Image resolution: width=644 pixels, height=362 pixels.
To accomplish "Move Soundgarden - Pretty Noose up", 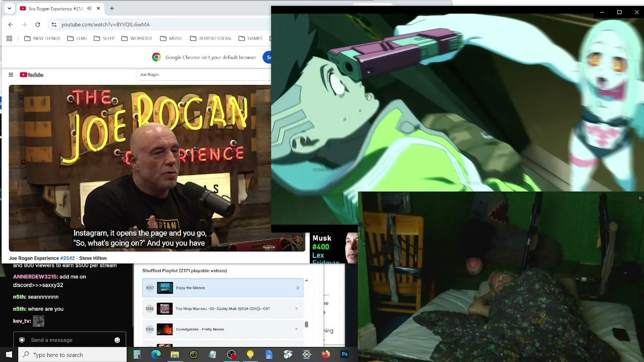I will pos(296,329).
